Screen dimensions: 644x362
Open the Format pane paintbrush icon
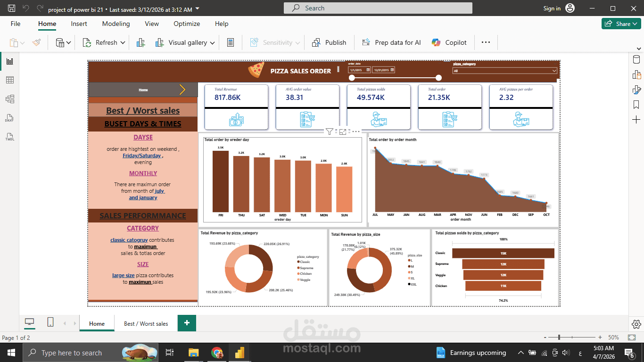pyautogui.click(x=636, y=90)
